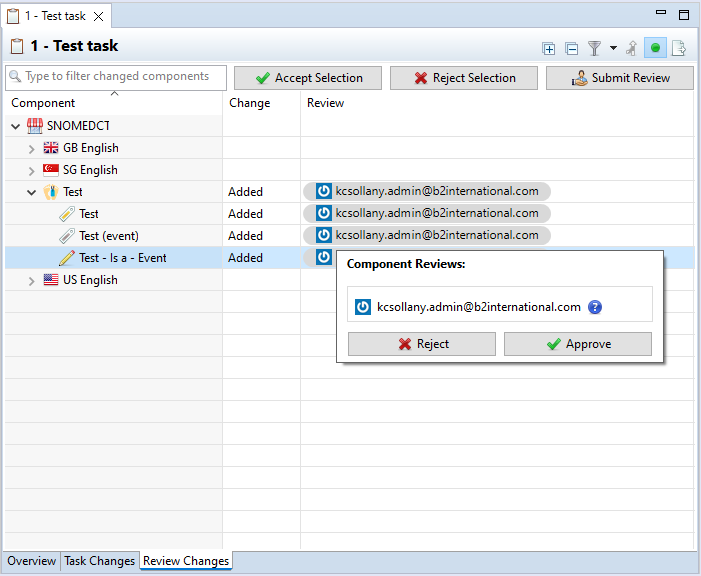Click the SNOMEDCT code system icon
This screenshot has height=576, width=701.
(x=35, y=126)
